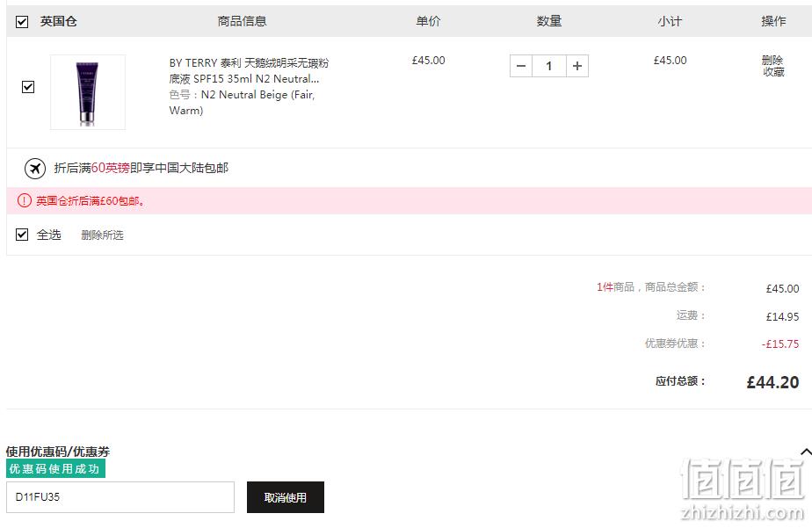Click the 使用优惠码/优惠券 section header
This screenshot has height=528, width=812.
tap(58, 452)
